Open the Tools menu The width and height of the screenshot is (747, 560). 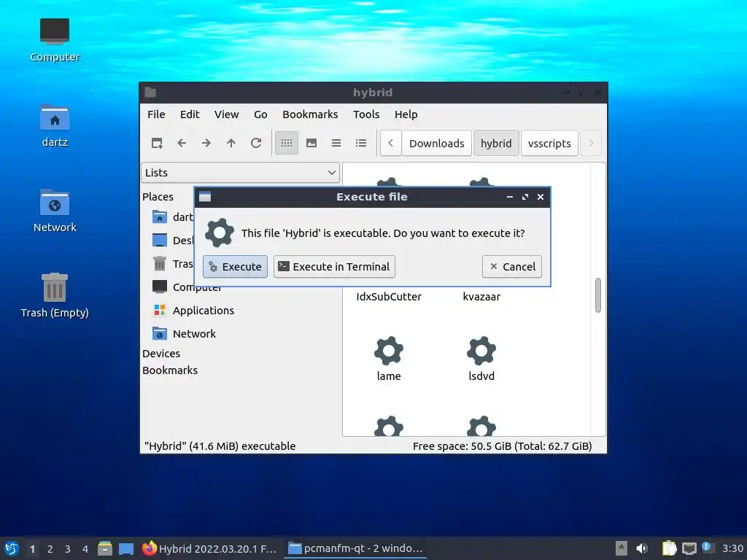(x=366, y=114)
